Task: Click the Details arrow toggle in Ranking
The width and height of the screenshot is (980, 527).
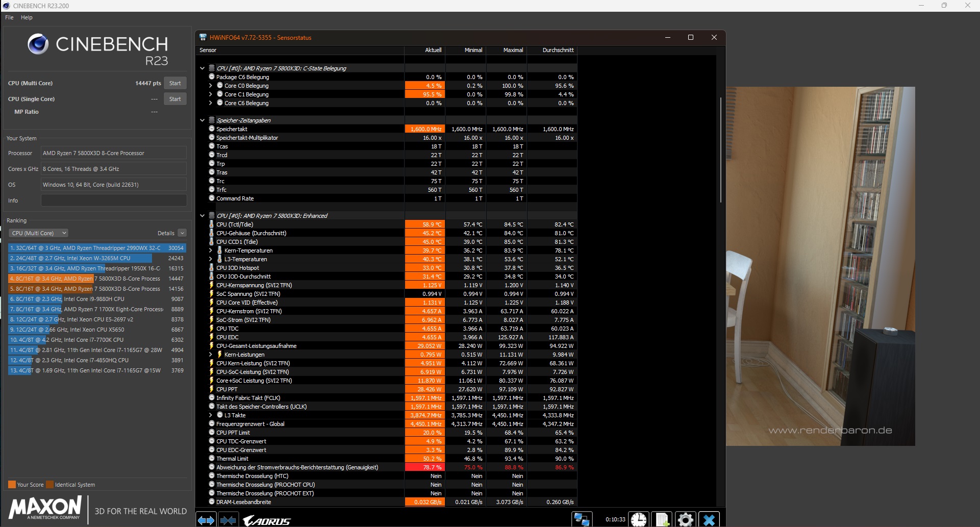Action: point(182,233)
